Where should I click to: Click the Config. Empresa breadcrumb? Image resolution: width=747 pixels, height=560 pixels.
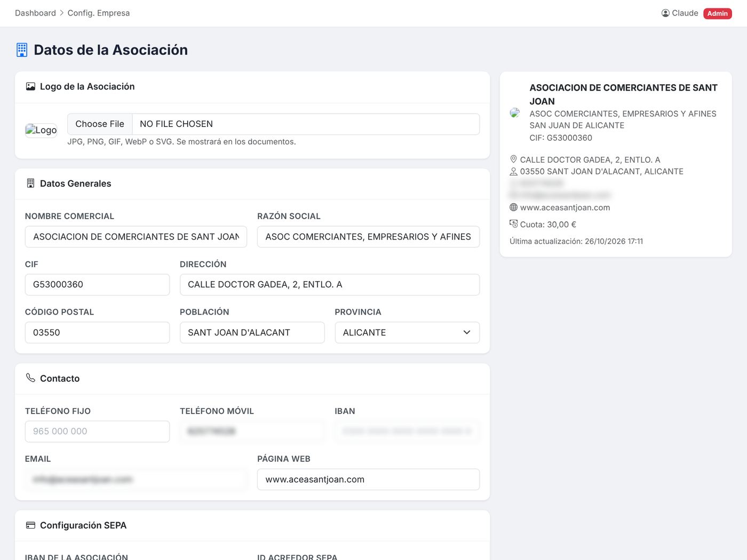(x=99, y=13)
